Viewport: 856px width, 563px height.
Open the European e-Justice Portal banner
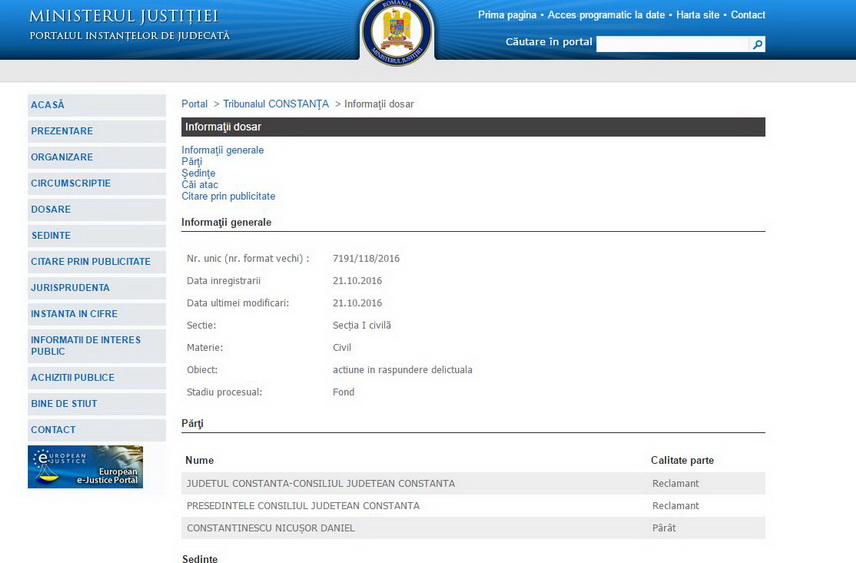tap(85, 467)
